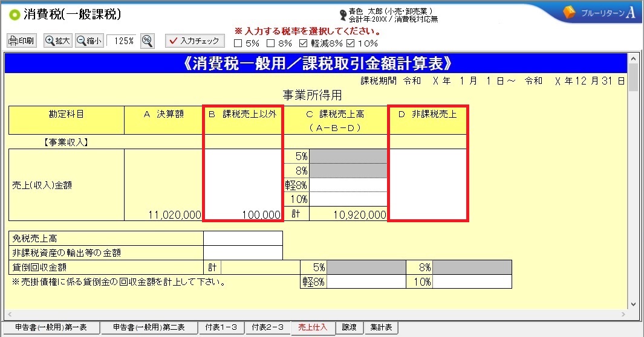This screenshot has width=644, height=337.
Task: Click the 事業所得用 heading text
Action: coord(312,95)
